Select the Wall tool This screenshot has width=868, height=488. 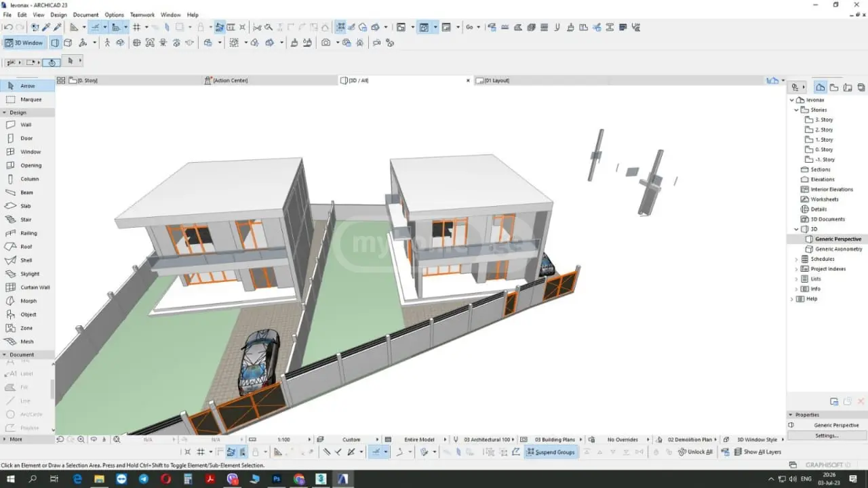pos(27,125)
